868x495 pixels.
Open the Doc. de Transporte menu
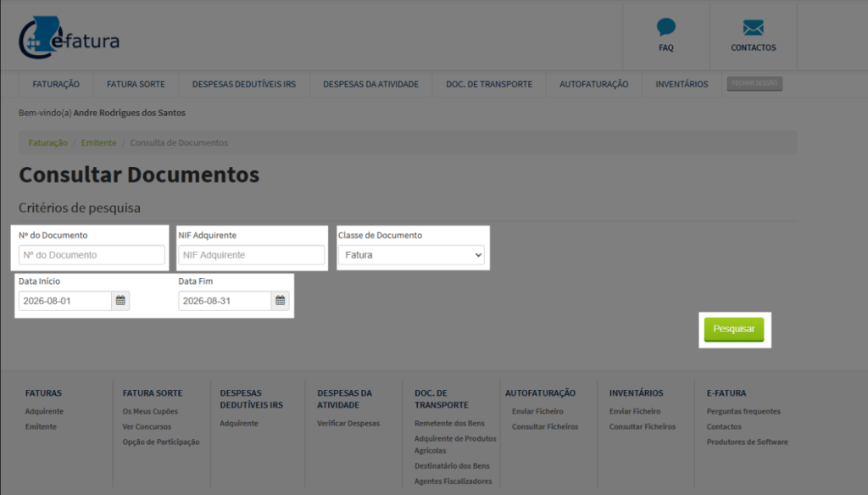(489, 84)
